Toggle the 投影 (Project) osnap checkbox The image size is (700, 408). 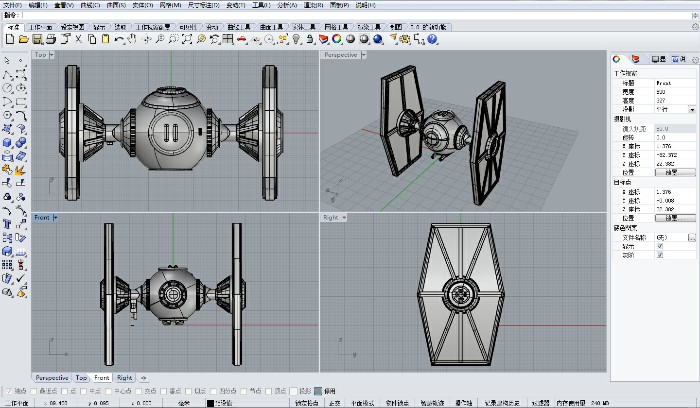click(293, 391)
